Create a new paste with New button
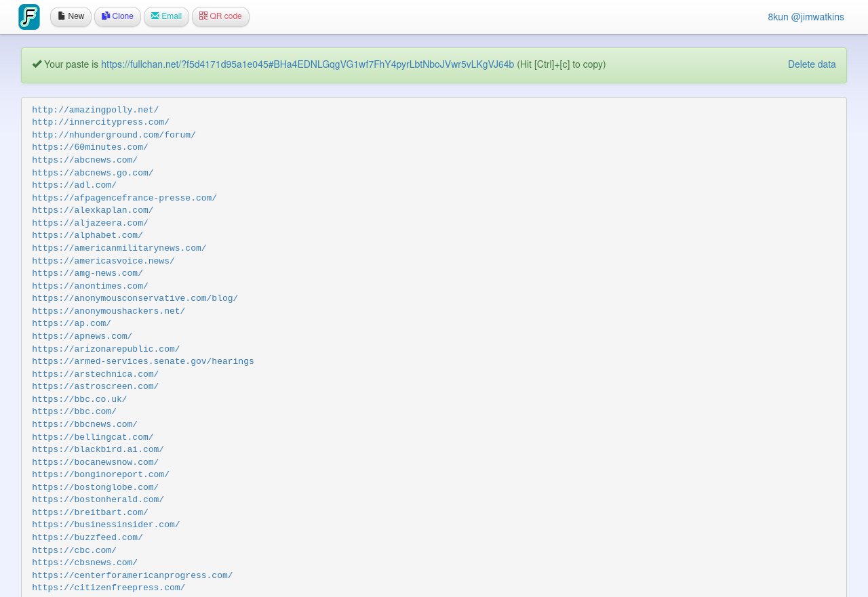Image resolution: width=868 pixels, height=597 pixels. pyautogui.click(x=71, y=17)
